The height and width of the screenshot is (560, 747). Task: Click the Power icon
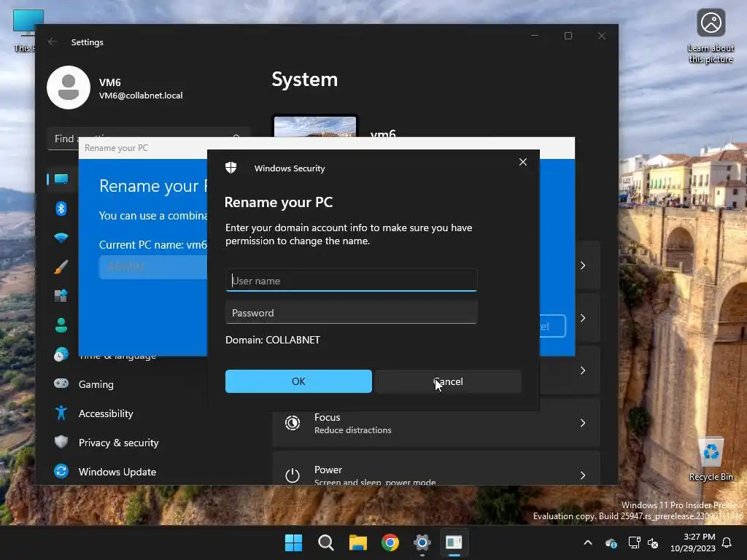click(293, 475)
